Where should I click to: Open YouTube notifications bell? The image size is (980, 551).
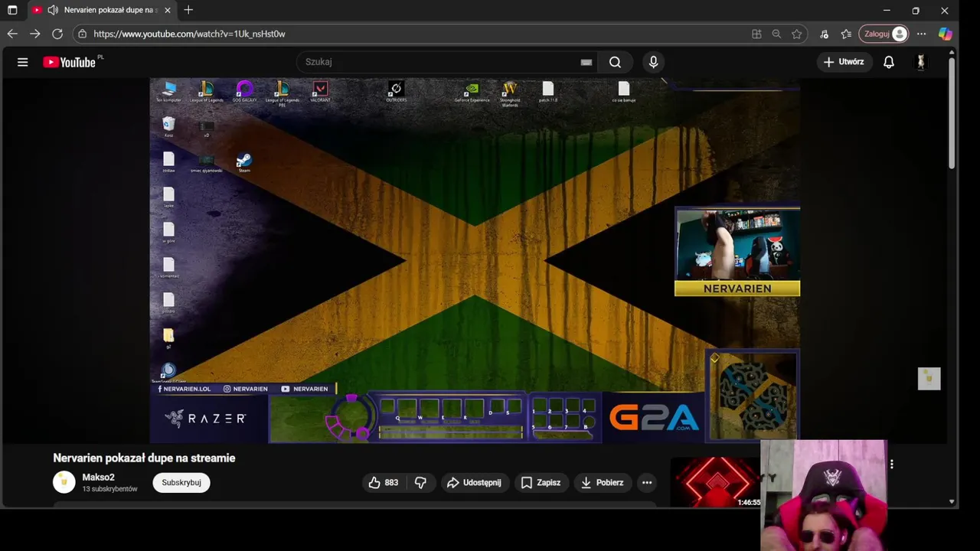889,62
